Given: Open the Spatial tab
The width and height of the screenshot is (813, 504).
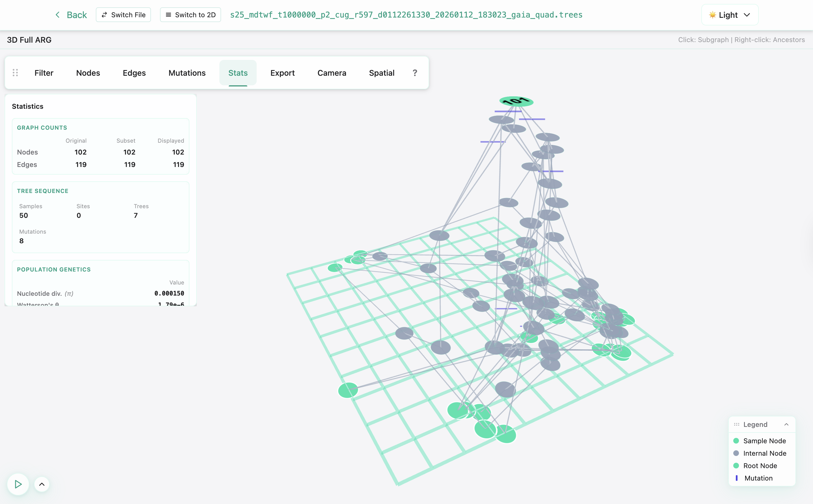Looking at the screenshot, I should click(382, 73).
